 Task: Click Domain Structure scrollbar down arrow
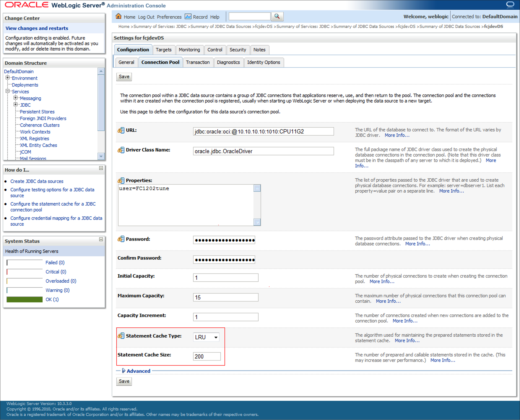coord(101,156)
